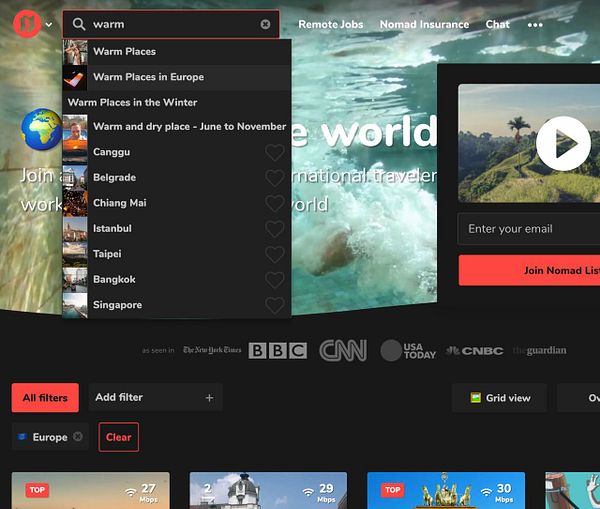Click the Join Nomad List button

529,271
